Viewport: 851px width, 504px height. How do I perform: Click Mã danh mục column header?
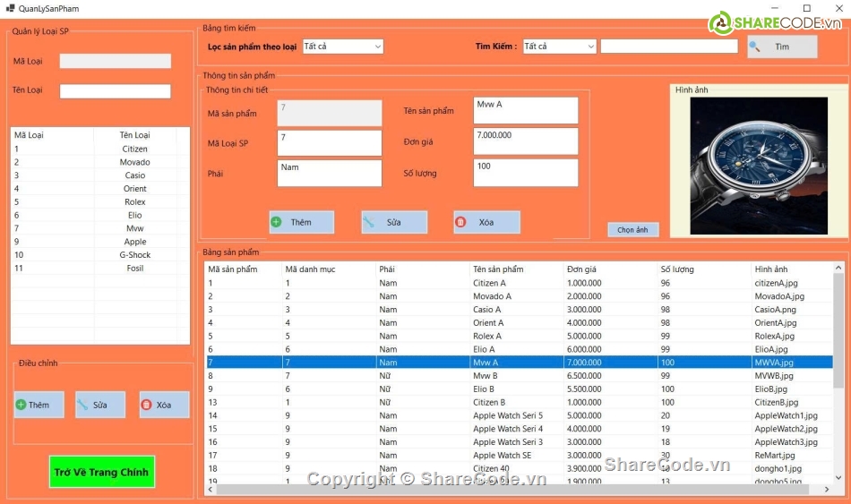pyautogui.click(x=329, y=269)
